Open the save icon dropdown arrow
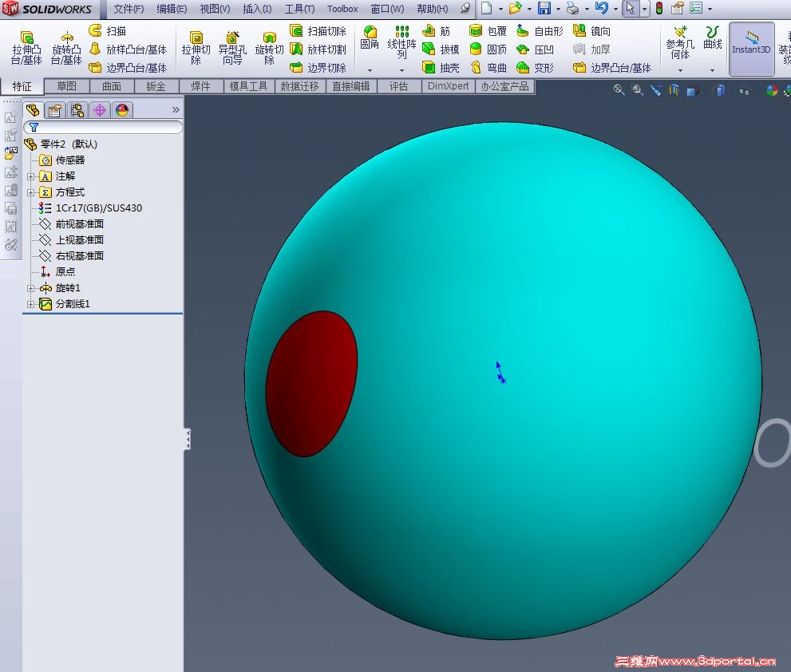 pyautogui.click(x=558, y=9)
